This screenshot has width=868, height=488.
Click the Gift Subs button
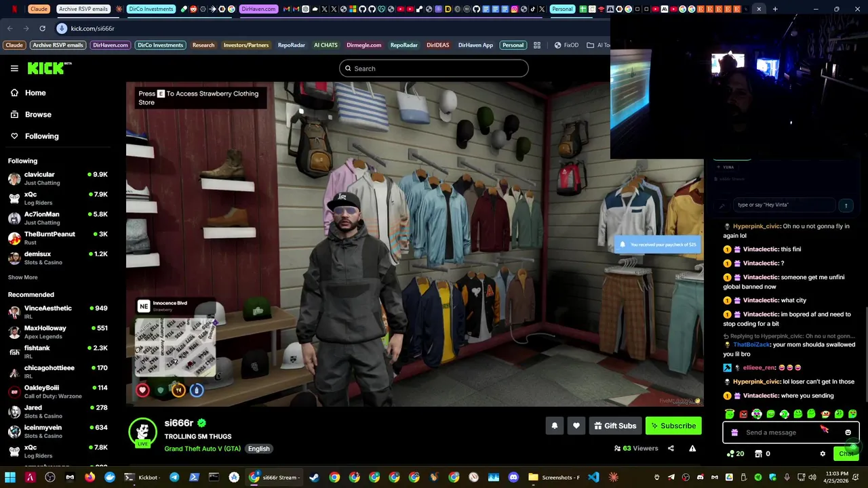(x=615, y=426)
